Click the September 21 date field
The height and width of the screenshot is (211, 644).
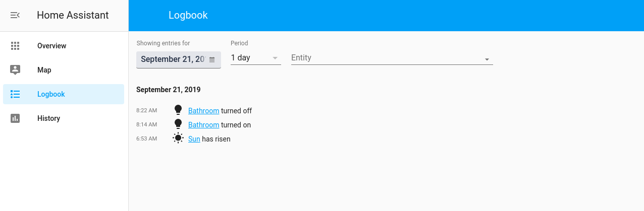click(179, 59)
